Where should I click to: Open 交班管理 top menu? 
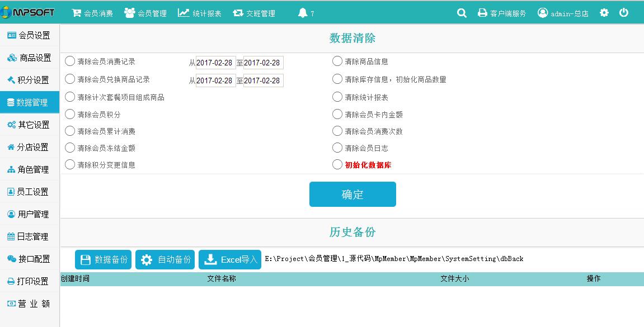tap(254, 13)
